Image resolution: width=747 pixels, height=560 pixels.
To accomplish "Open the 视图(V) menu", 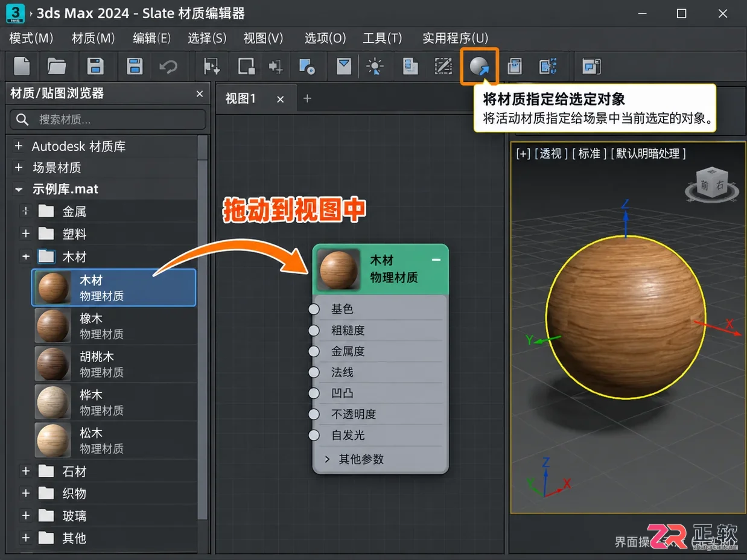I will click(x=263, y=38).
